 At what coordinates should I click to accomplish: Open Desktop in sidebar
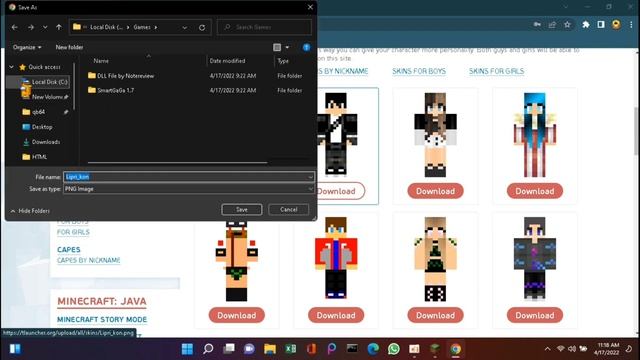click(x=37, y=127)
